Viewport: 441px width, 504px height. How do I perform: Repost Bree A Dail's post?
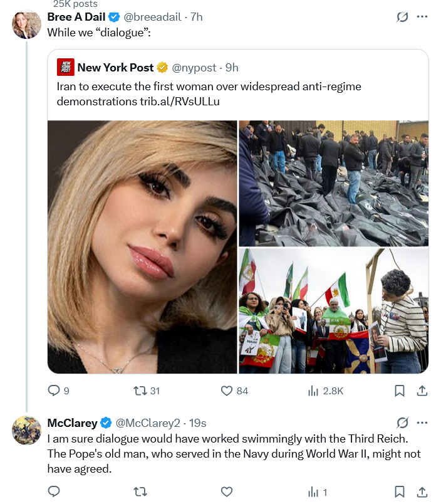(x=141, y=391)
